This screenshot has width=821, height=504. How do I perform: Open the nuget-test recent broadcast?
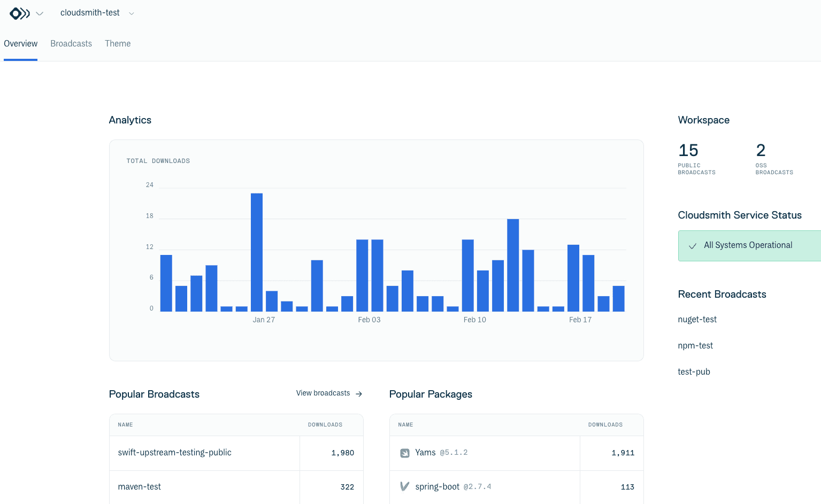[697, 320]
